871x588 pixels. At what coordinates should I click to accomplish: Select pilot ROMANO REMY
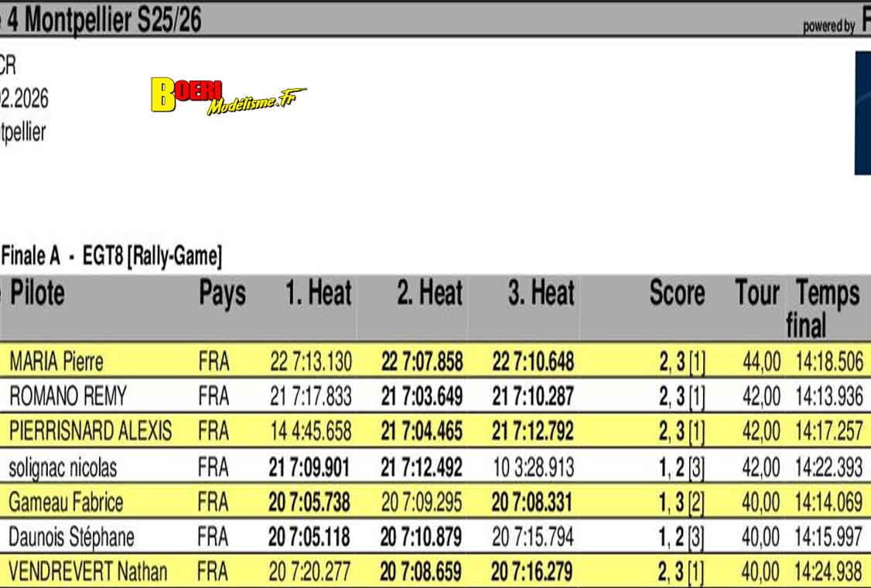coord(67,397)
